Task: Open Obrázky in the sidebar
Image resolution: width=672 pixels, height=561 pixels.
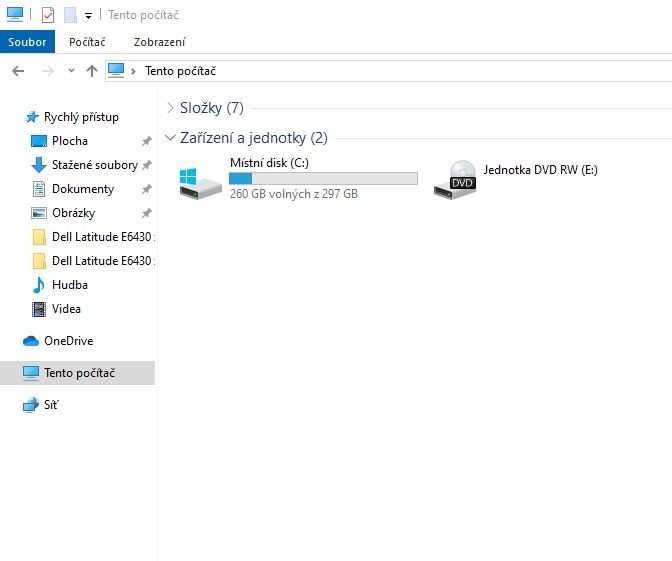Action: coord(73,213)
